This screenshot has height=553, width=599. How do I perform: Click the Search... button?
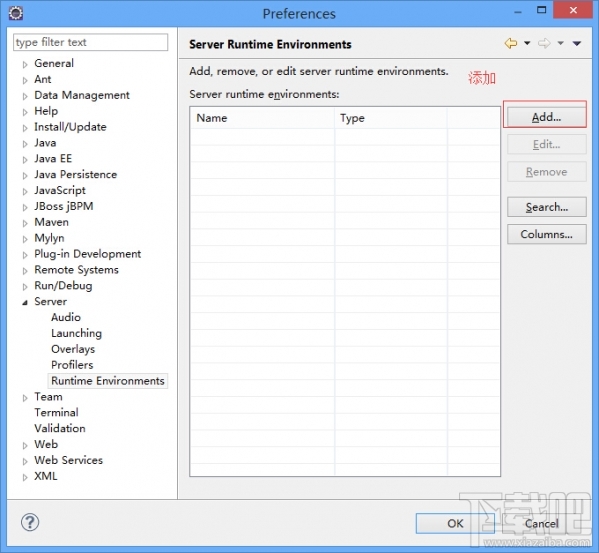coord(546,207)
